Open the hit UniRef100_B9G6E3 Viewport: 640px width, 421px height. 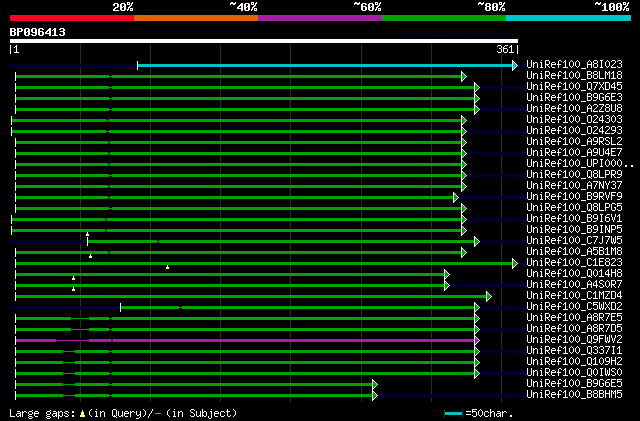click(574, 98)
